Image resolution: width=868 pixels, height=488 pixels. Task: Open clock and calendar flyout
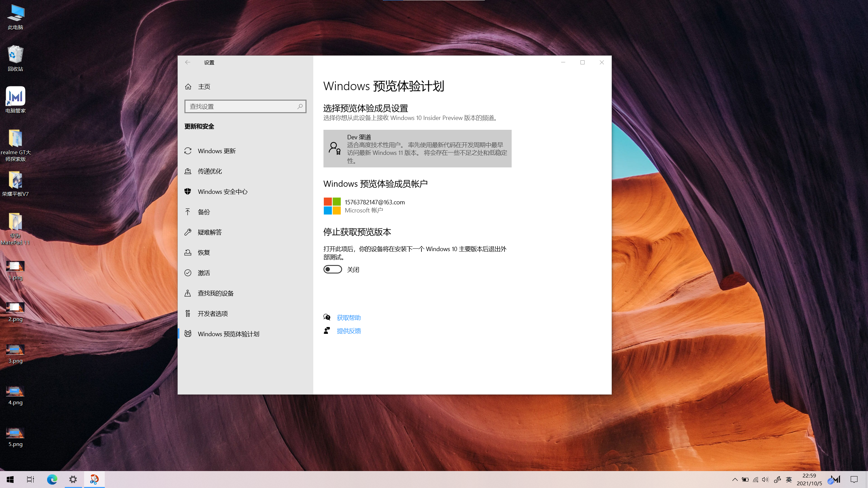click(x=809, y=480)
